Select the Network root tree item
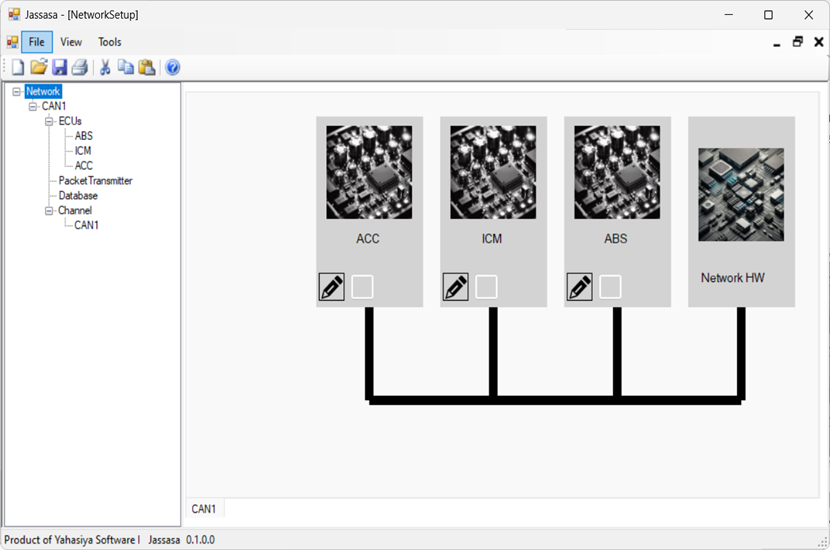 click(x=43, y=92)
